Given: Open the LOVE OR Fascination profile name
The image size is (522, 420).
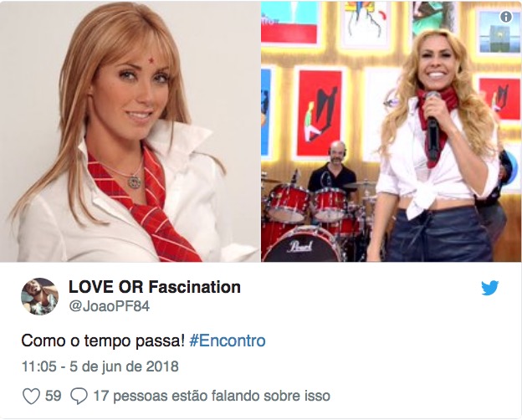Looking at the screenshot, I should pos(155,287).
